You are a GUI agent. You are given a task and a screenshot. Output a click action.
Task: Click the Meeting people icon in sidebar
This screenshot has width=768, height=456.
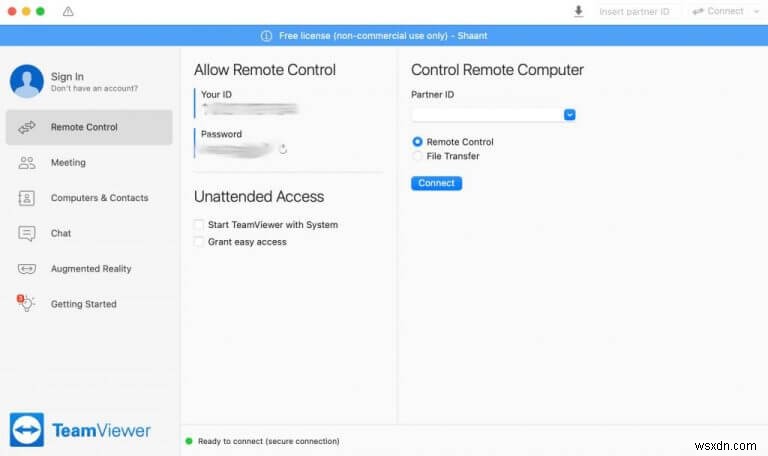coord(26,163)
